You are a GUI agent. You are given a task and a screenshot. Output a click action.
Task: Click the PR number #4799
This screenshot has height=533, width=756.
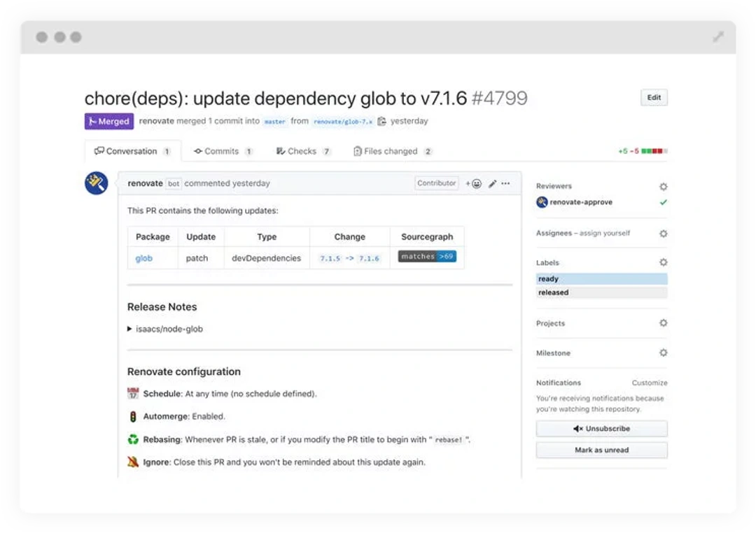pyautogui.click(x=500, y=99)
